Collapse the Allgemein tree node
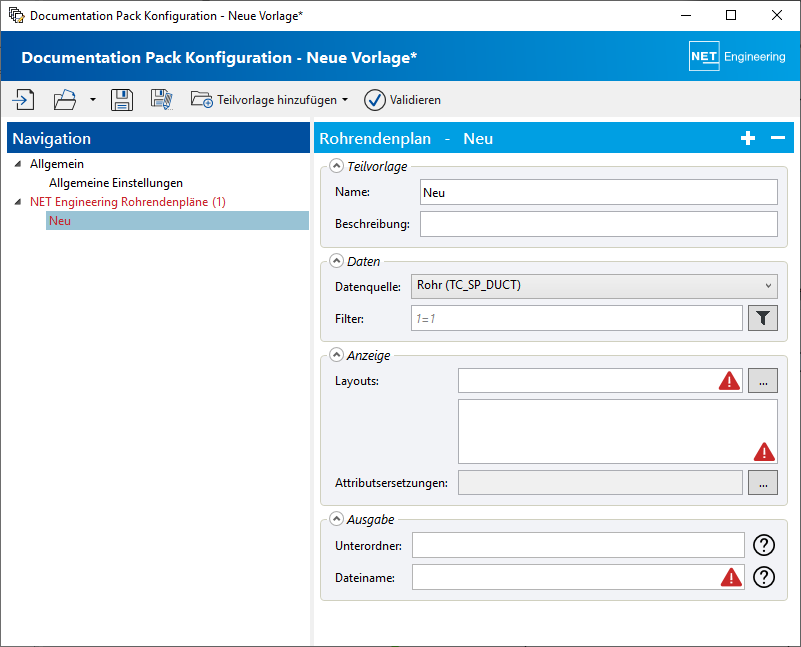The image size is (801, 647). (18, 164)
